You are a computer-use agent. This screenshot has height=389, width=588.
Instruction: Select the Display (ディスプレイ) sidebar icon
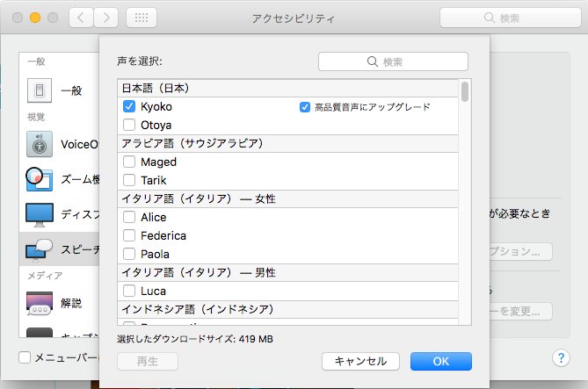40,215
